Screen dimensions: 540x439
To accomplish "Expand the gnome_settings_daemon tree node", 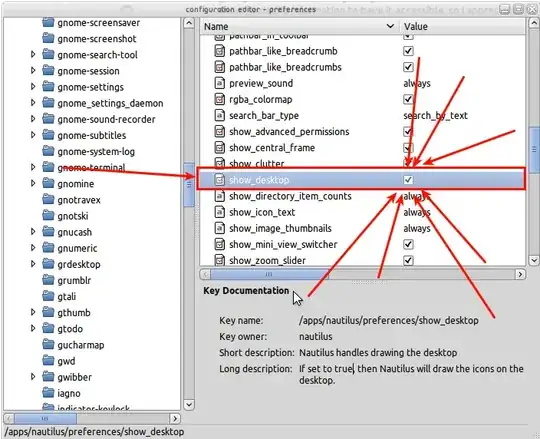I will coord(33,103).
